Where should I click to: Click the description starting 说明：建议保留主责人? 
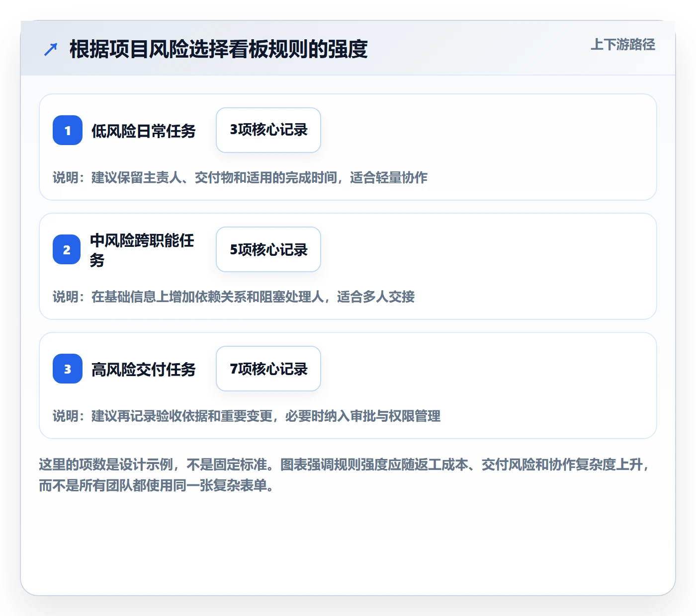(240, 177)
